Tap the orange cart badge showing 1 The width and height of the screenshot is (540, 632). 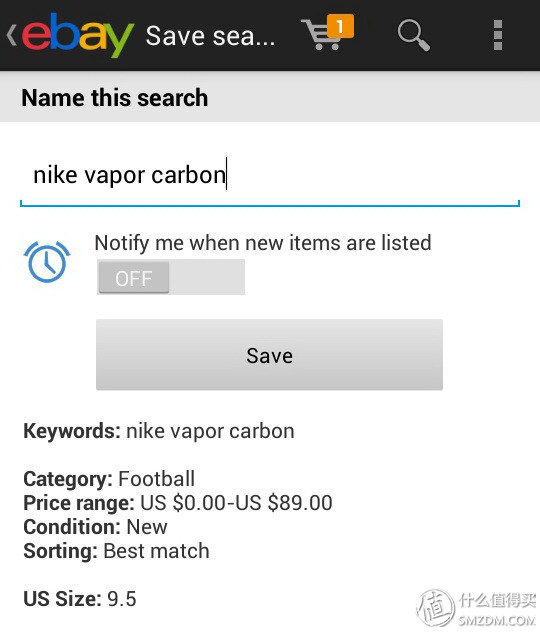[340, 26]
